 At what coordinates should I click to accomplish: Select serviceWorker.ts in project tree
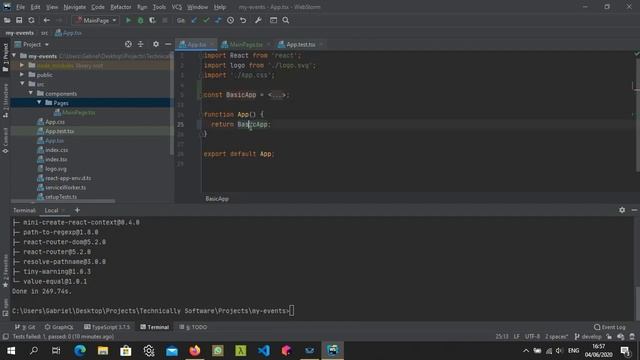65,187
